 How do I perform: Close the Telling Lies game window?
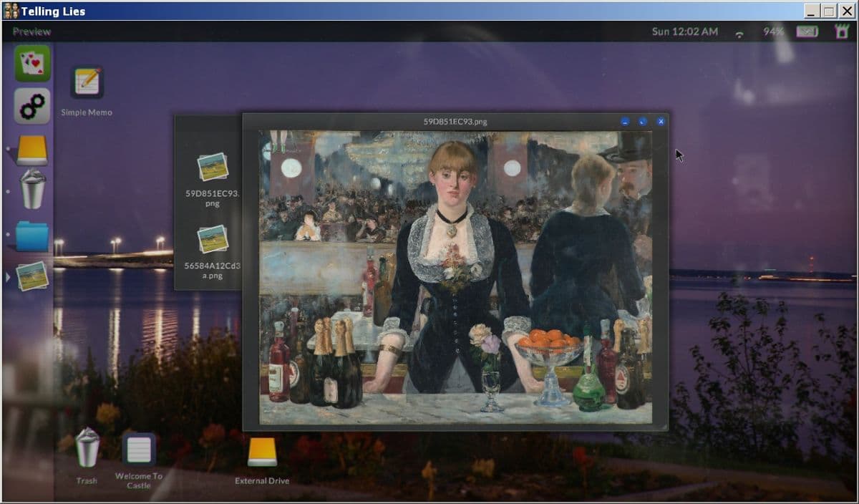tap(846, 11)
